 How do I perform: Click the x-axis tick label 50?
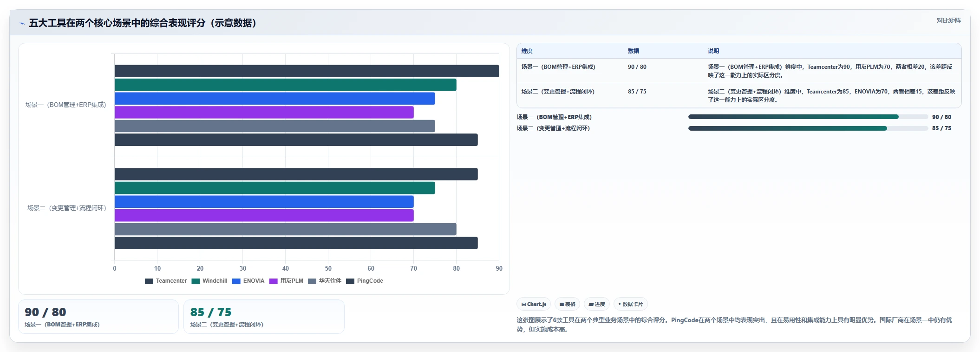click(x=328, y=269)
